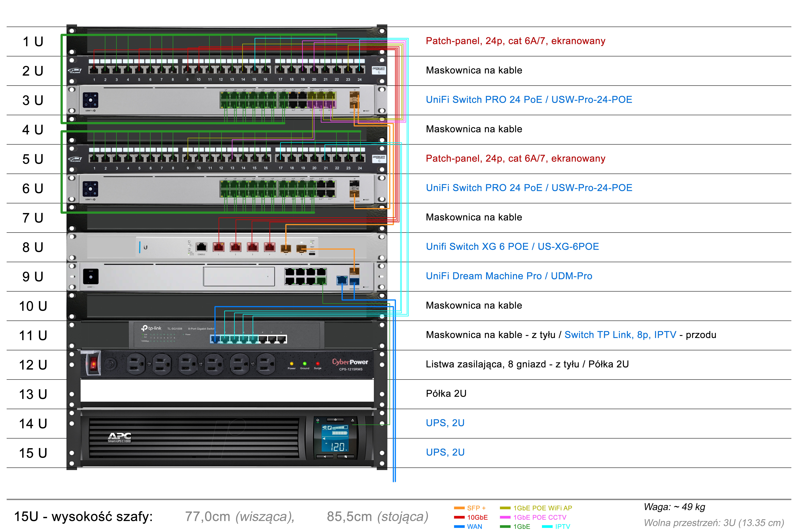The width and height of the screenshot is (798, 532).
Task: Click the 'CPS-1215RMS' model text on CyberPower
Action: (351, 369)
